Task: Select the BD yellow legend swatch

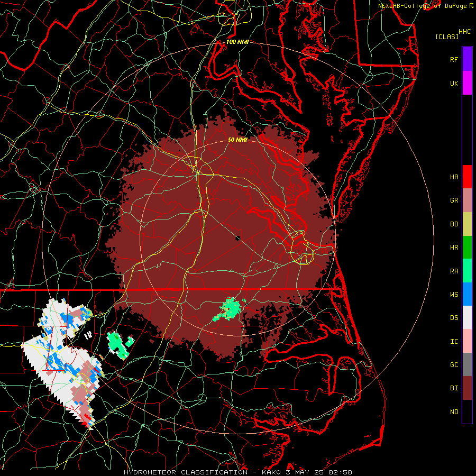Action: [x=467, y=224]
